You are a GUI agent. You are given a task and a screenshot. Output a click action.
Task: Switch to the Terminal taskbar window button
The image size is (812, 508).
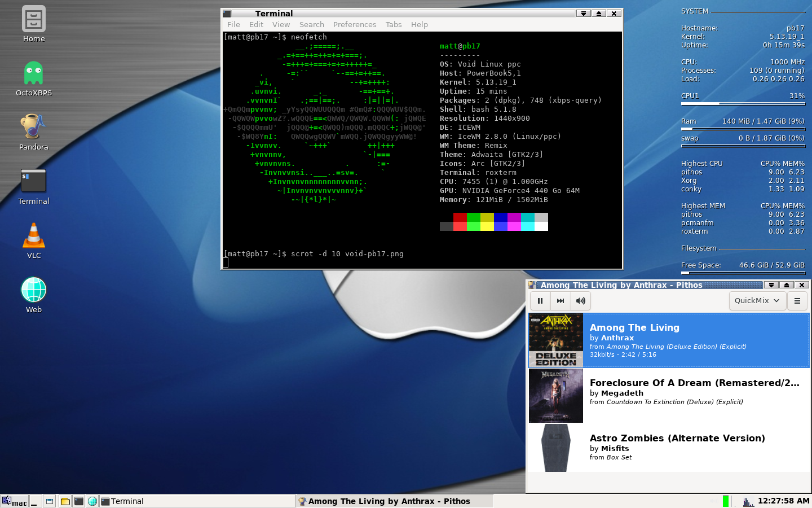coord(197,501)
